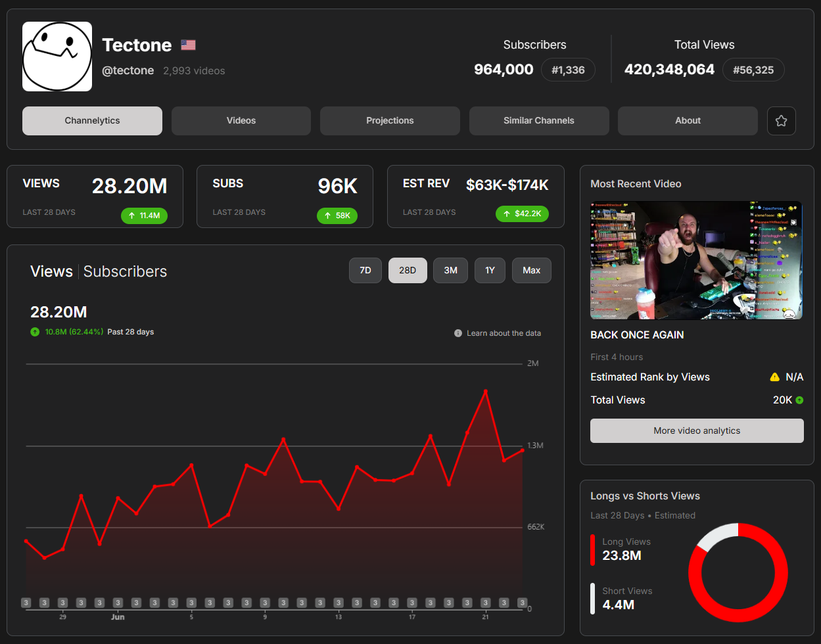Click the BACK ONCE AGAIN video title

coord(637,334)
